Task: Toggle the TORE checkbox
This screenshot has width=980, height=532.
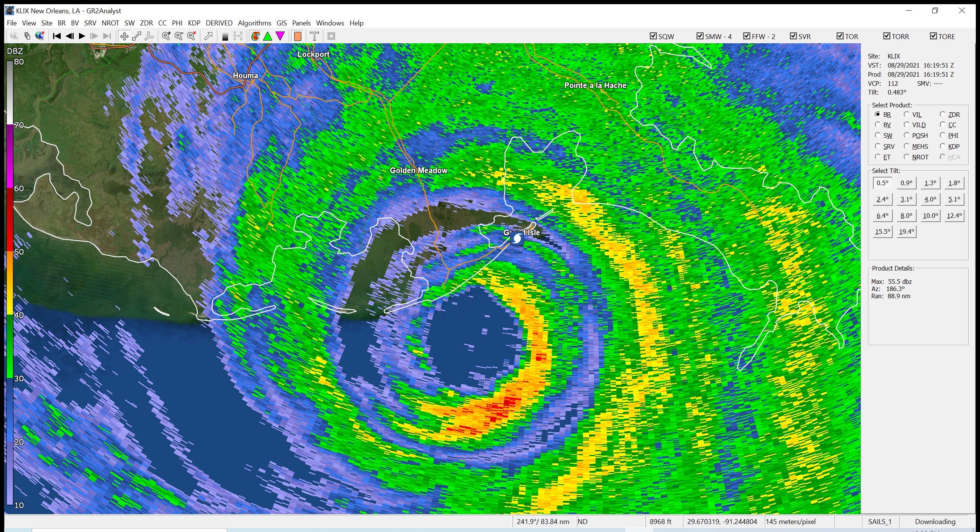Action: tap(934, 36)
